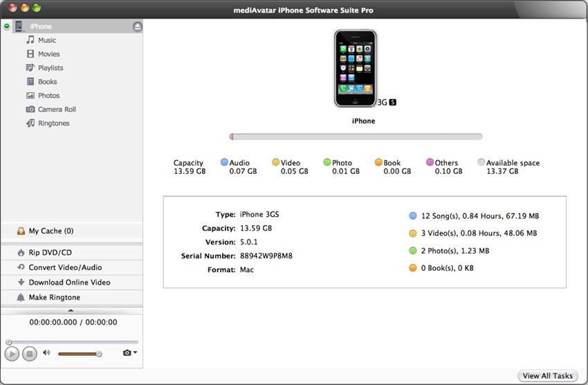Eject iPhone using the eject icon

pos(137,26)
